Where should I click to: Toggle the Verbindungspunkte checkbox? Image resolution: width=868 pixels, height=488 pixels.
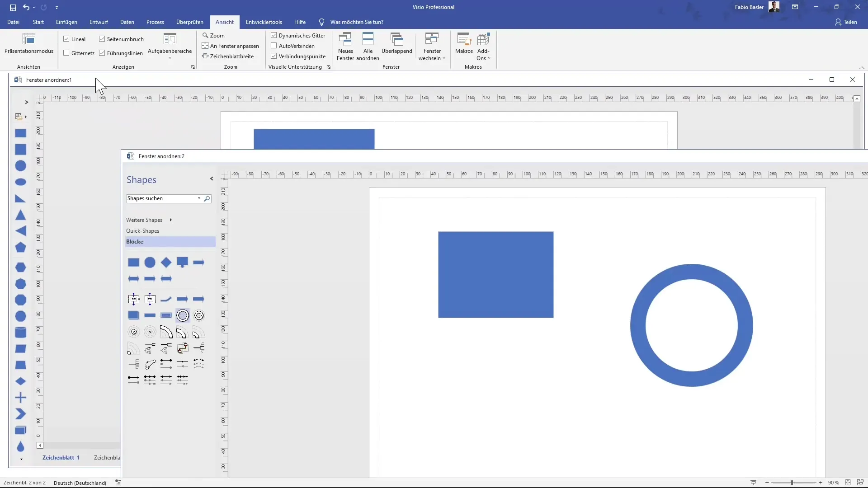[x=274, y=56]
